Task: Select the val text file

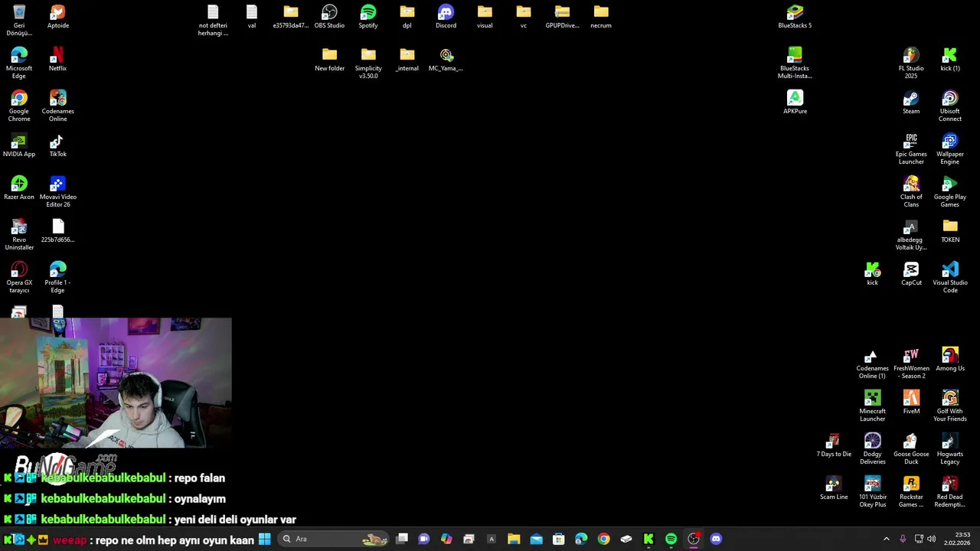Action: click(252, 17)
